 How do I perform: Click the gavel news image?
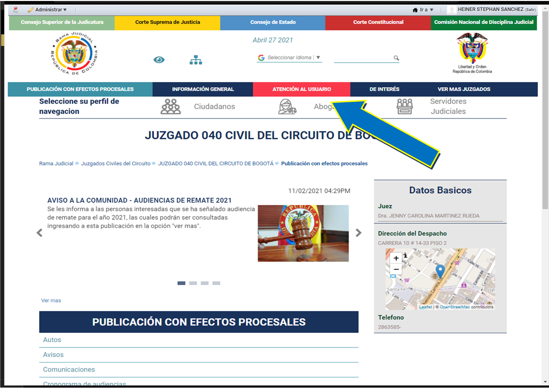[303, 233]
